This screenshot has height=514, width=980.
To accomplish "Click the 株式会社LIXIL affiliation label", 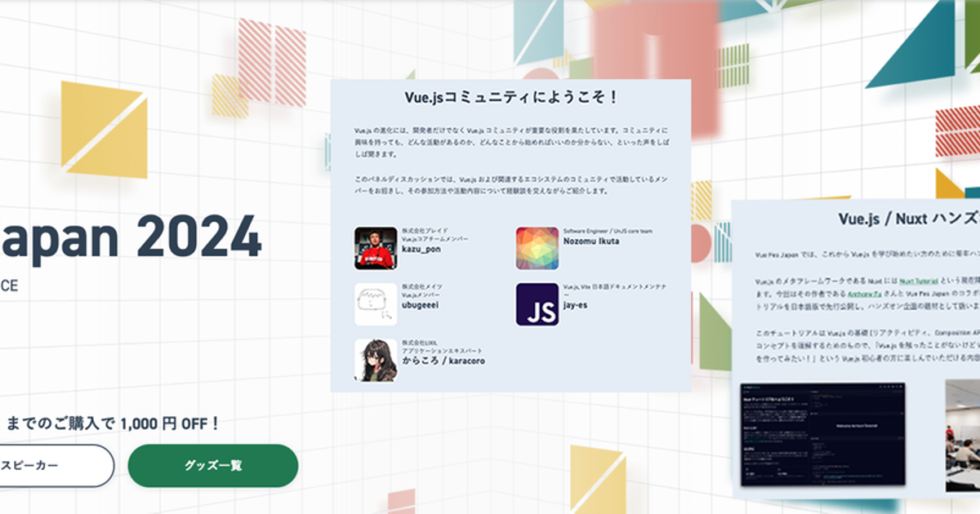I will [x=421, y=343].
